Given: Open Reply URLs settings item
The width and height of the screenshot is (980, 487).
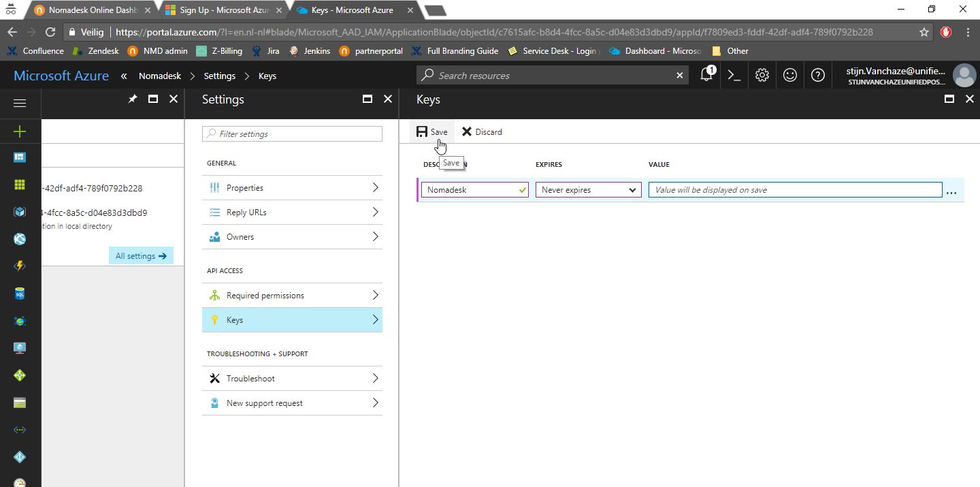Looking at the screenshot, I should click(292, 213).
